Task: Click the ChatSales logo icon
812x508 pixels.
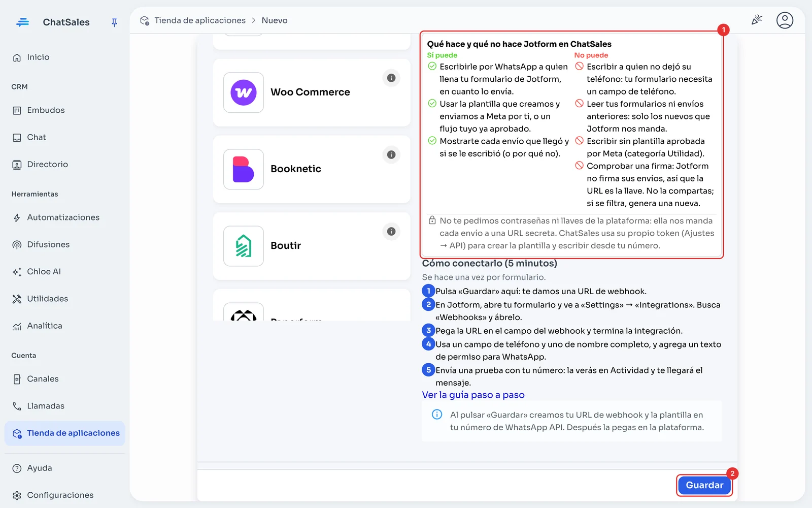Action: (x=23, y=22)
